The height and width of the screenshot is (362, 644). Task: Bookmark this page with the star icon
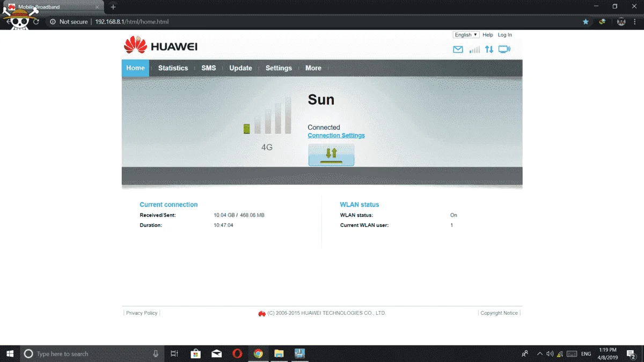click(586, 22)
